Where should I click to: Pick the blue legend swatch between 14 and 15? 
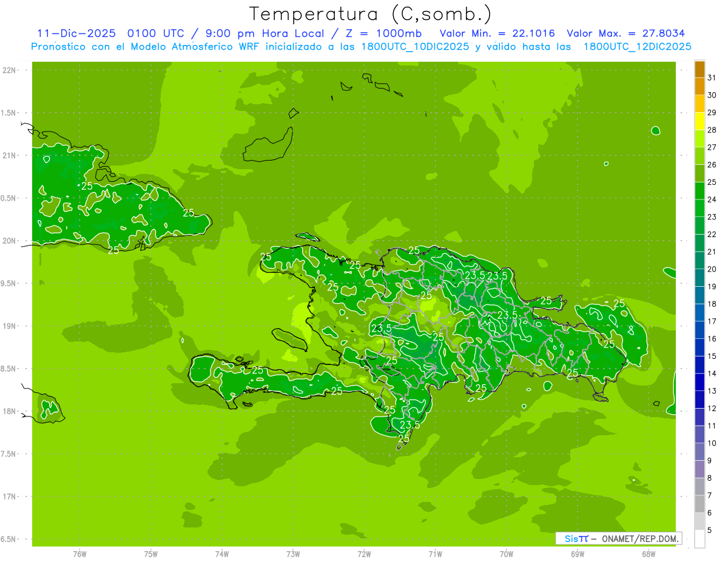click(699, 365)
